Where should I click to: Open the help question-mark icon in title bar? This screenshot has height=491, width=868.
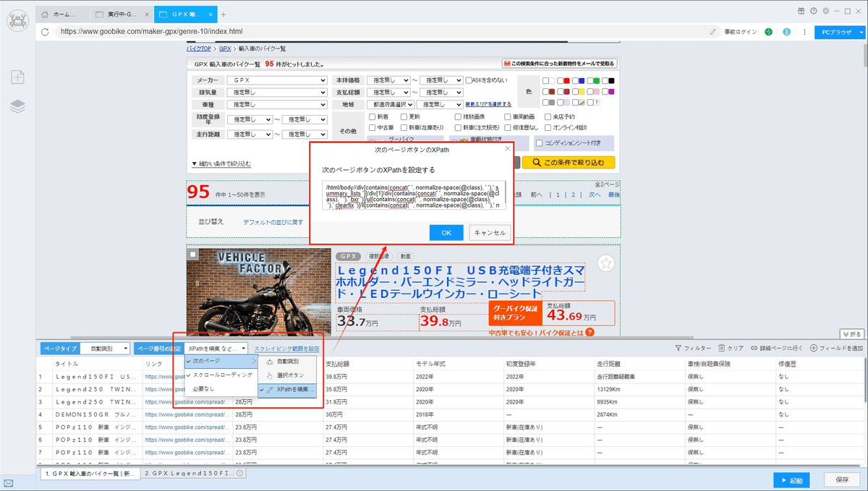813,11
